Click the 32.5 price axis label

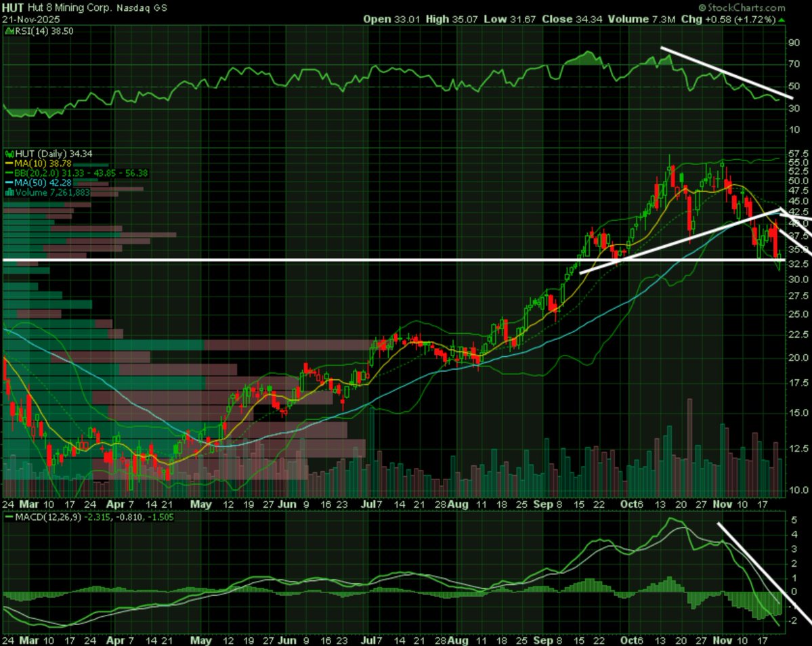(x=798, y=264)
